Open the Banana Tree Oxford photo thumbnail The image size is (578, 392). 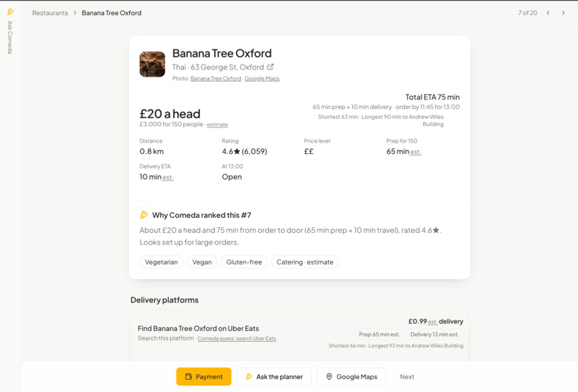[x=152, y=64]
